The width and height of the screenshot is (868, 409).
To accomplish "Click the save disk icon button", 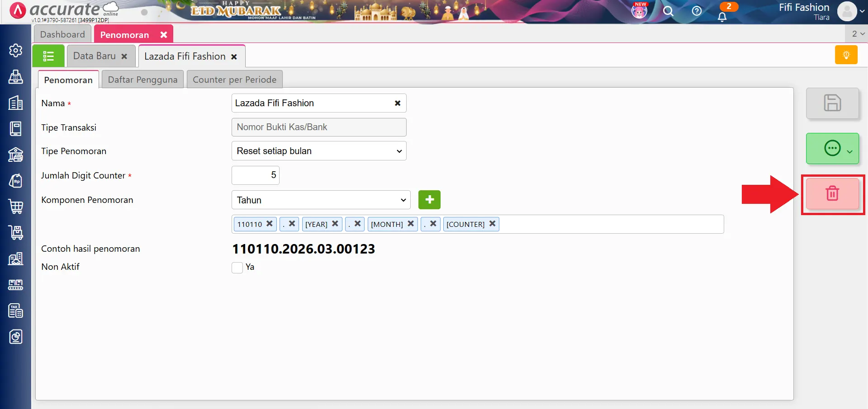I will pos(832,103).
